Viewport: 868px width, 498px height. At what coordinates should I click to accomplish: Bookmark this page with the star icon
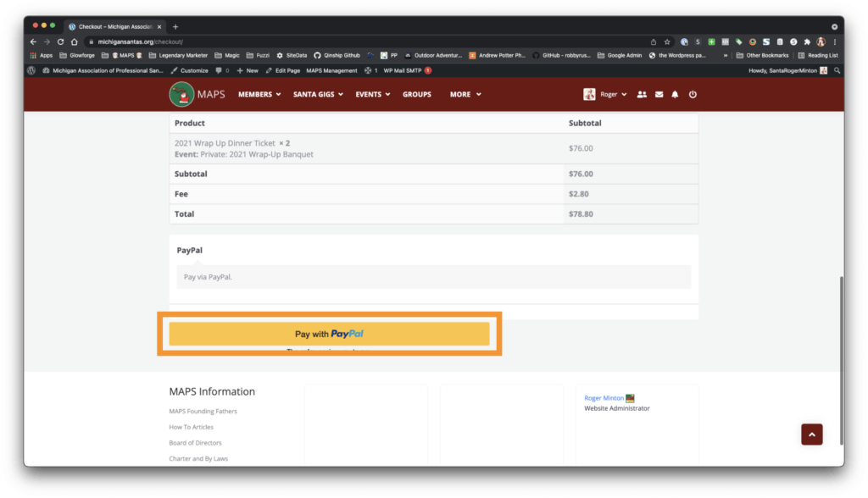click(667, 42)
